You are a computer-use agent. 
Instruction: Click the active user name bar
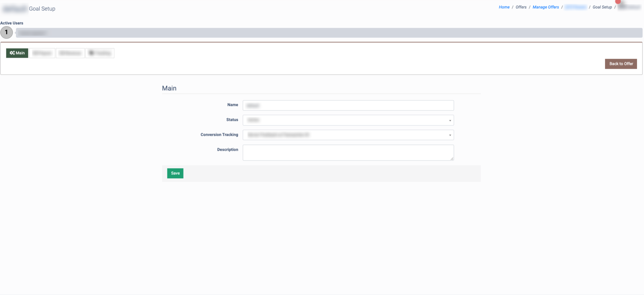328,33
